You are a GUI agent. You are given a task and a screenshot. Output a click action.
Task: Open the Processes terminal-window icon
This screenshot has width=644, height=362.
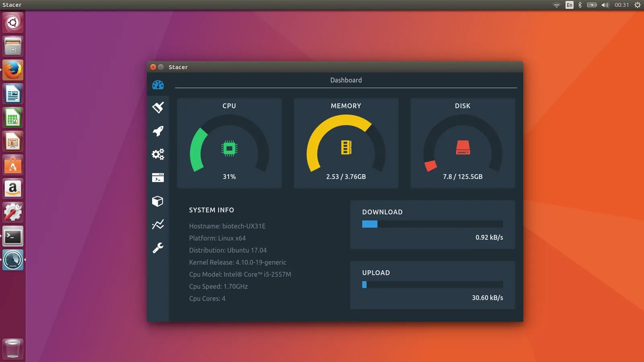(158, 177)
